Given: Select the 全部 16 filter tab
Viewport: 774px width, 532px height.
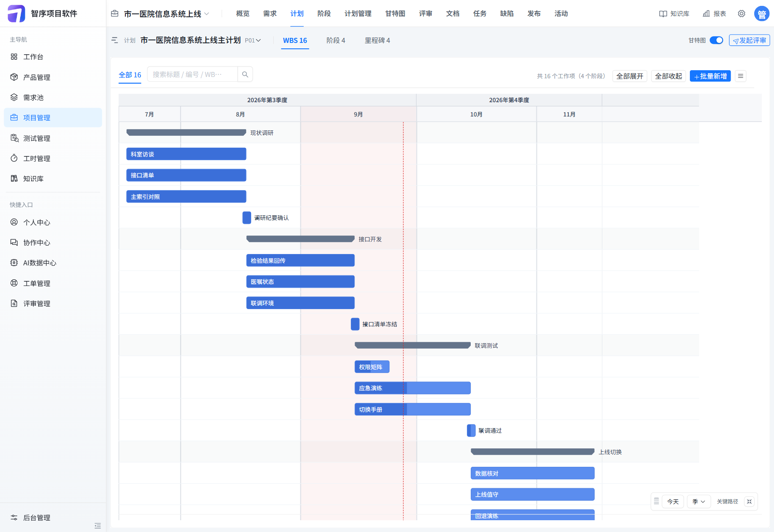Looking at the screenshot, I should (x=130, y=75).
